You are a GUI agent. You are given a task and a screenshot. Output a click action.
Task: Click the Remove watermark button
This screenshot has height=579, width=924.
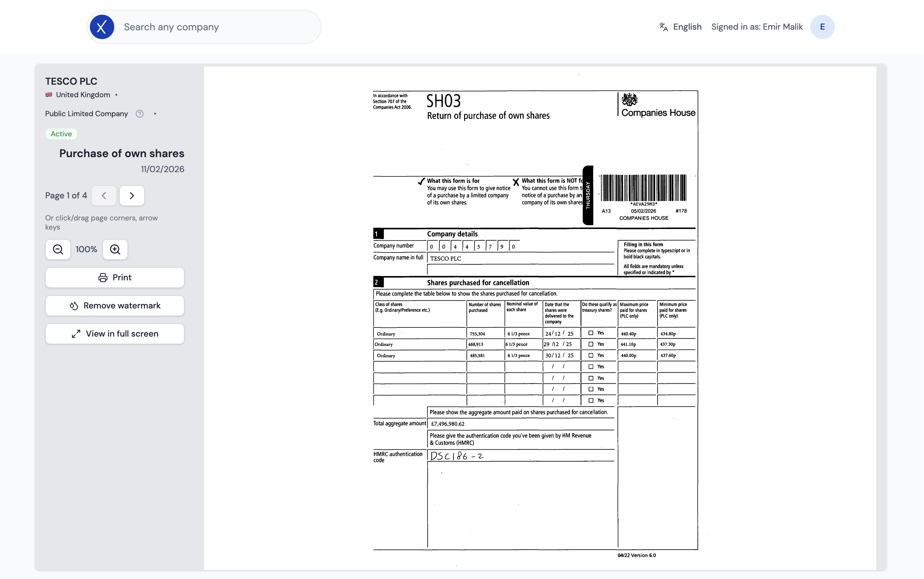pyautogui.click(x=115, y=306)
